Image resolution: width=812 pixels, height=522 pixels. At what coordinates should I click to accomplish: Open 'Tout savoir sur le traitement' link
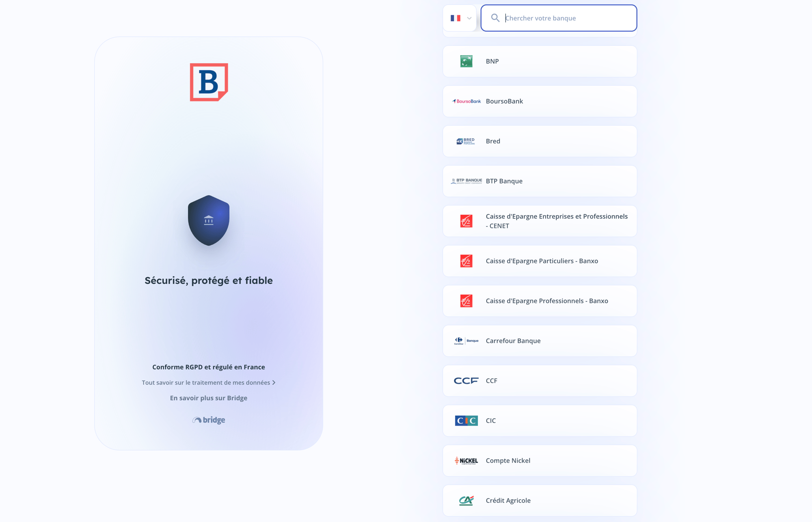click(x=208, y=382)
